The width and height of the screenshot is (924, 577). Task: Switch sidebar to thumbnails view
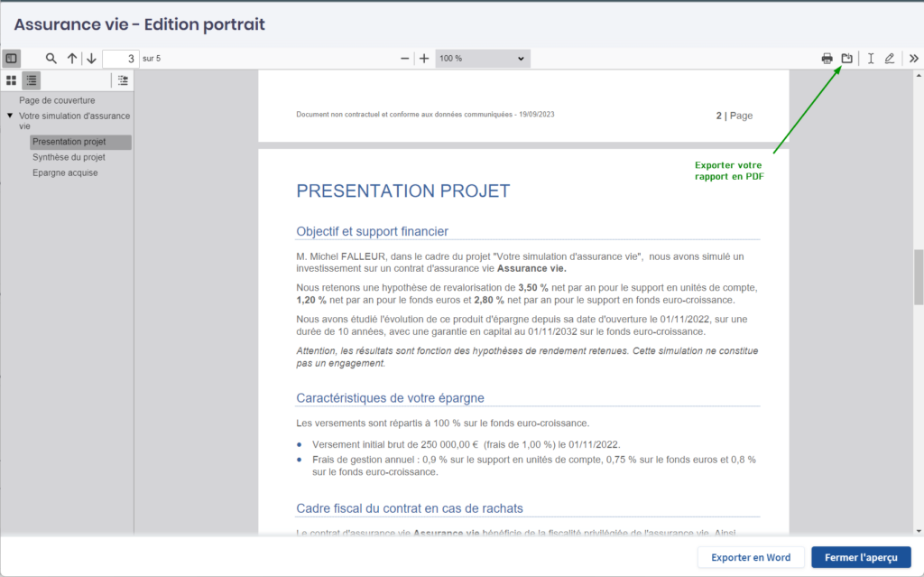12,80
